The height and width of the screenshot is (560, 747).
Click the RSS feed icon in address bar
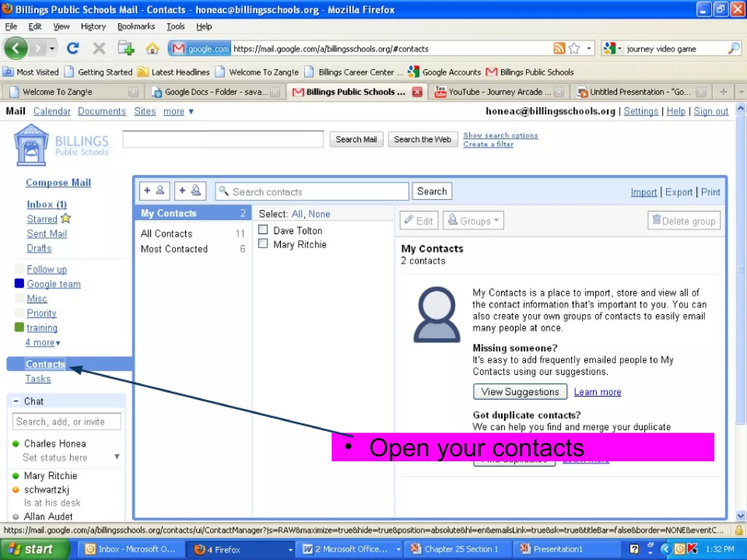[x=559, y=48]
